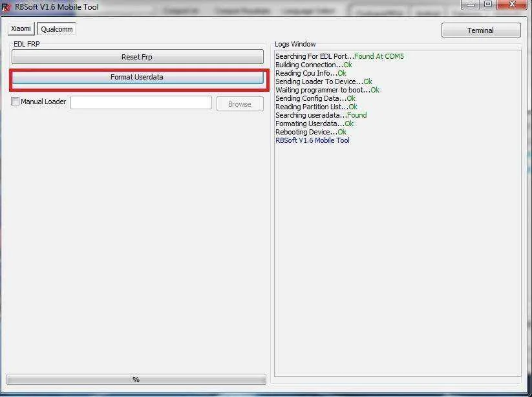This screenshot has width=532, height=397.
Task: Select log line 'Formating Userdata...Ok'
Action: 314,123
